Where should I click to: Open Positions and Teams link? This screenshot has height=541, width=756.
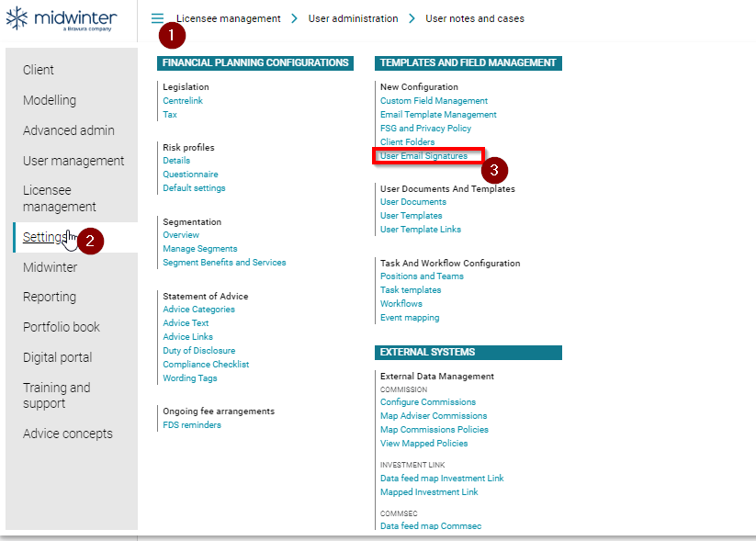(x=422, y=276)
